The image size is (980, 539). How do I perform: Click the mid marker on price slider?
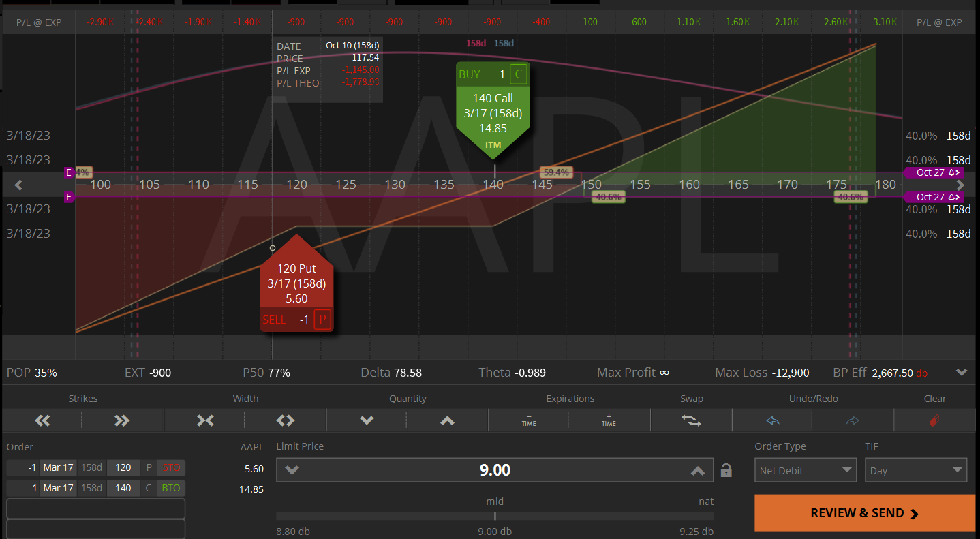495,516
